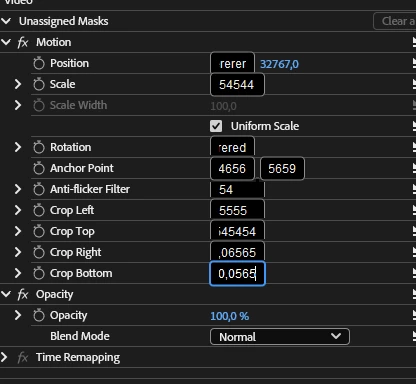Click the Position X input field
Screen dimensions: 416x384
(233, 63)
